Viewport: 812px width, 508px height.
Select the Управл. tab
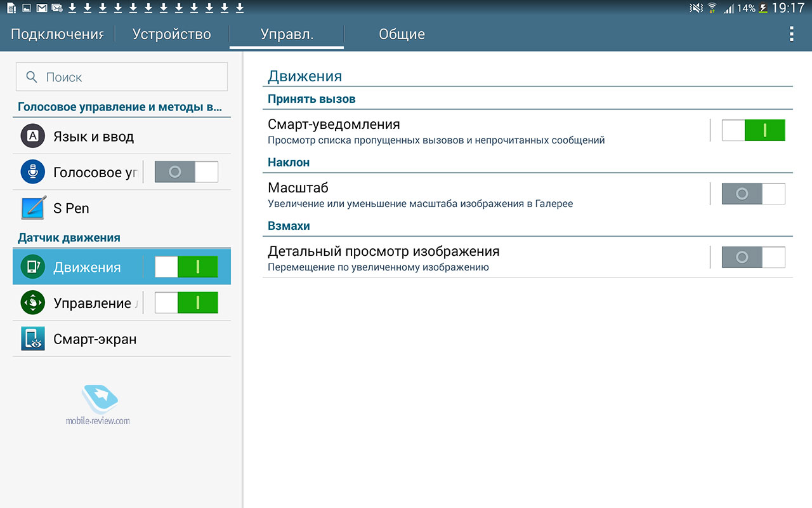click(287, 34)
